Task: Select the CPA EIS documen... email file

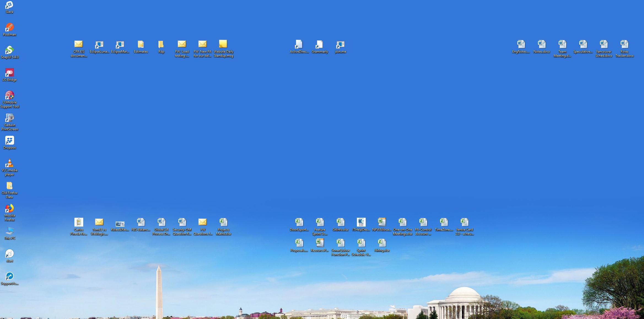Action: tap(79, 49)
